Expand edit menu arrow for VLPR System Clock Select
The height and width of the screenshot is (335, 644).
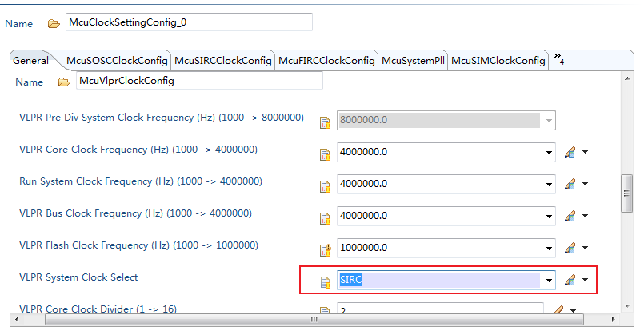coord(586,280)
